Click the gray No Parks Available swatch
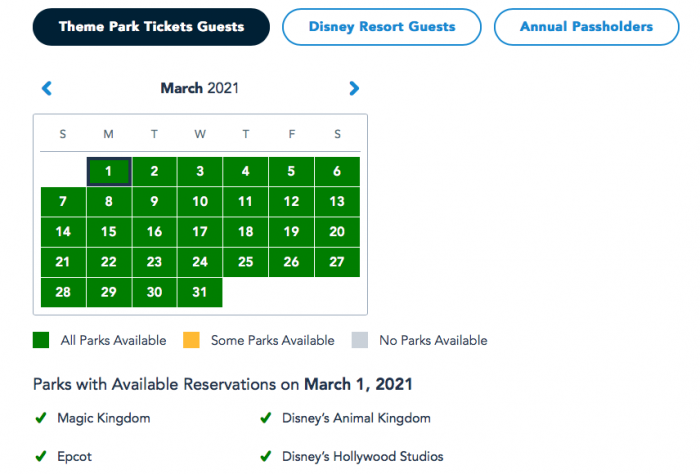Image resolution: width=700 pixels, height=474 pixels. coord(360,340)
